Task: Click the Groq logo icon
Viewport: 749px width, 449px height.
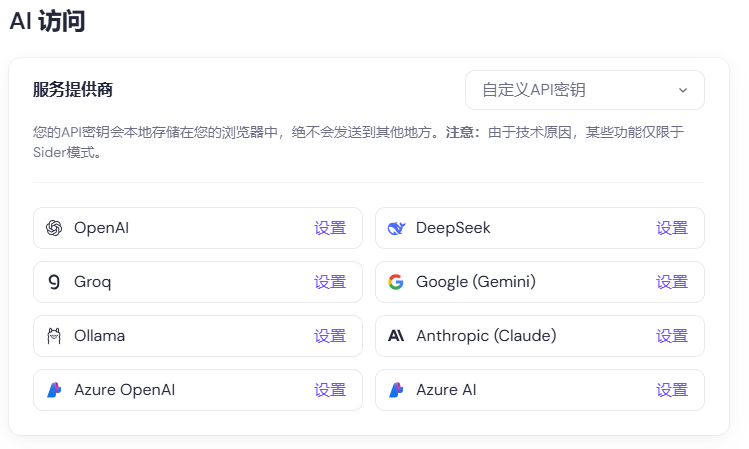Action: 54,282
